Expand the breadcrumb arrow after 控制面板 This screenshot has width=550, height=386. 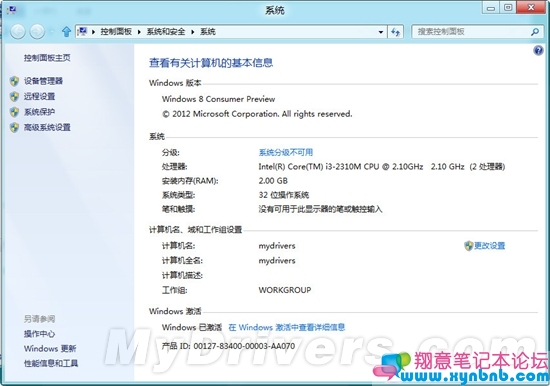pos(139,32)
